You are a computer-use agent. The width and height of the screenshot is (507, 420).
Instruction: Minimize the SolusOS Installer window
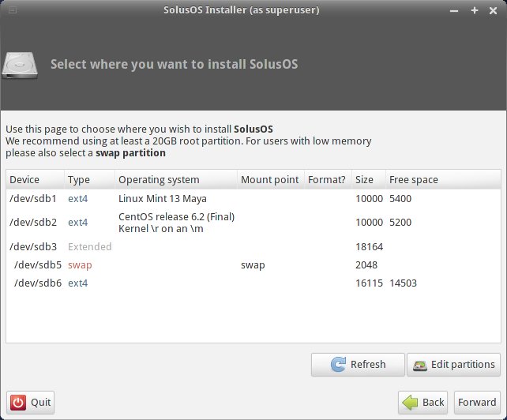coord(453,10)
